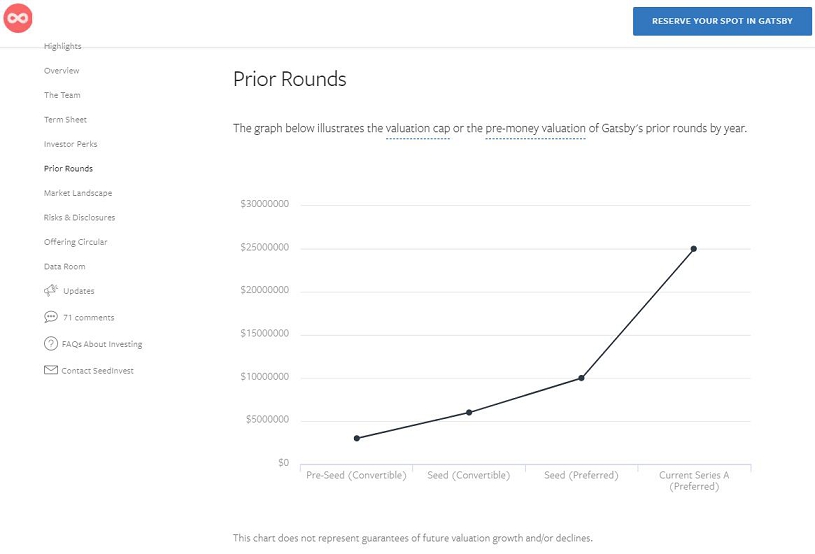The image size is (815, 554).
Task: Open Risks & Disclosures section
Action: (79, 217)
